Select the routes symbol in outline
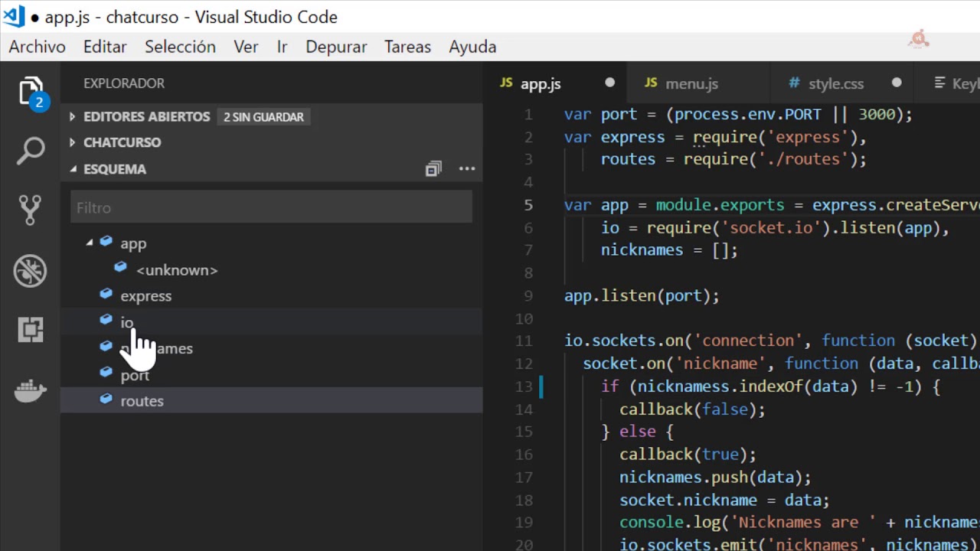The height and width of the screenshot is (551, 980). coord(271,401)
